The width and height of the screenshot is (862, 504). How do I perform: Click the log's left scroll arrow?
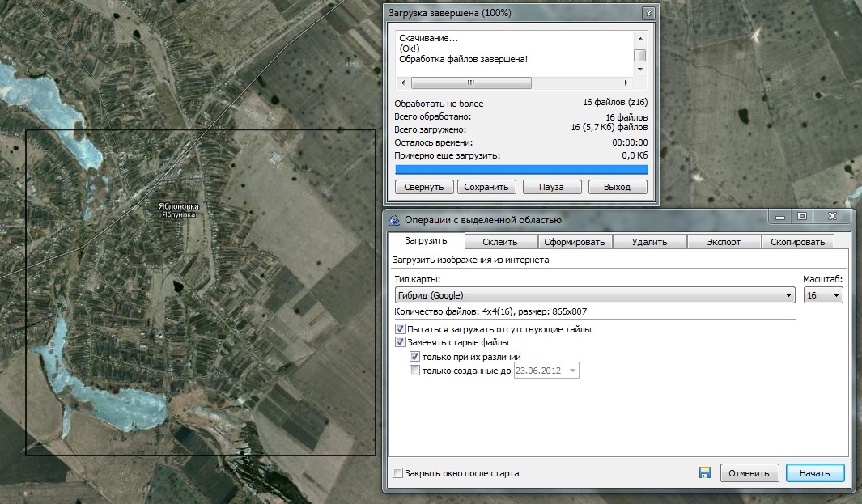402,83
